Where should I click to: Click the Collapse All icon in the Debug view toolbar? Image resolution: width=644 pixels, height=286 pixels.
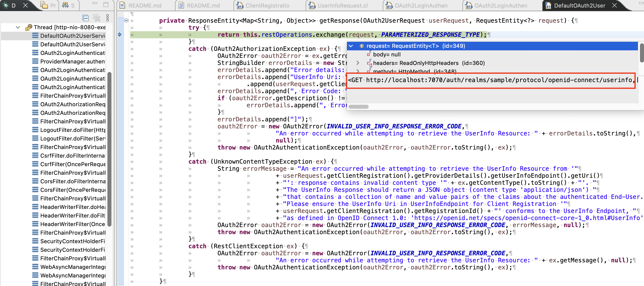coord(85,18)
